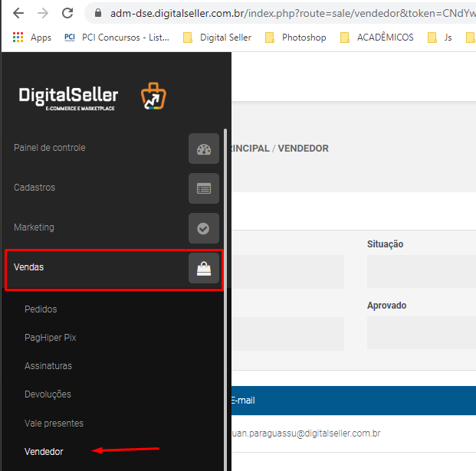Image resolution: width=476 pixels, height=471 pixels.
Task: Click the Situação filter field
Action: [422, 271]
